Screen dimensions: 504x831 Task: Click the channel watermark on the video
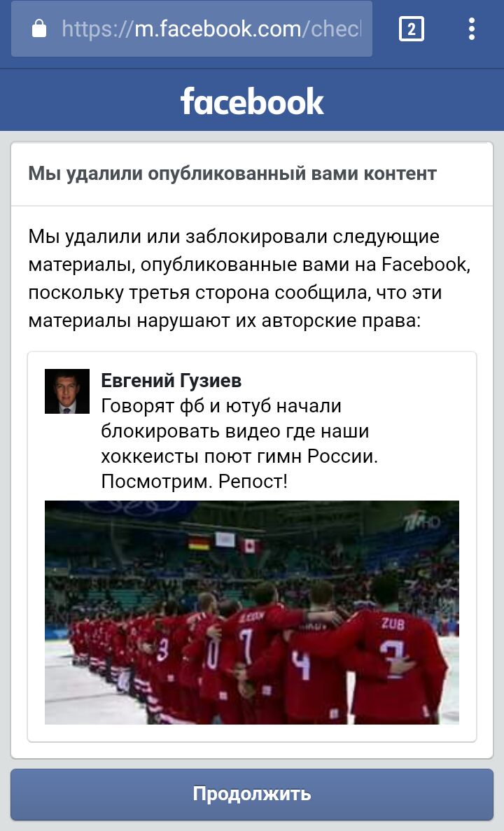click(422, 522)
